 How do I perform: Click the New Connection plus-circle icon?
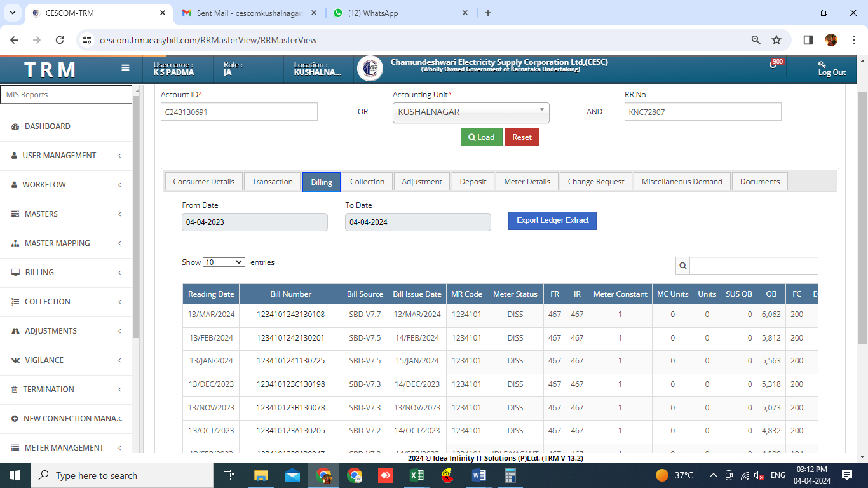point(15,419)
